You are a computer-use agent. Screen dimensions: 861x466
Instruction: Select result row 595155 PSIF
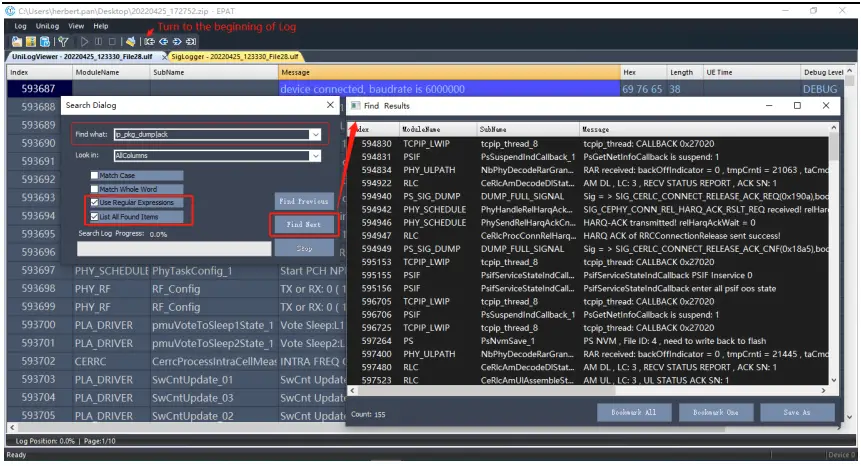point(588,276)
